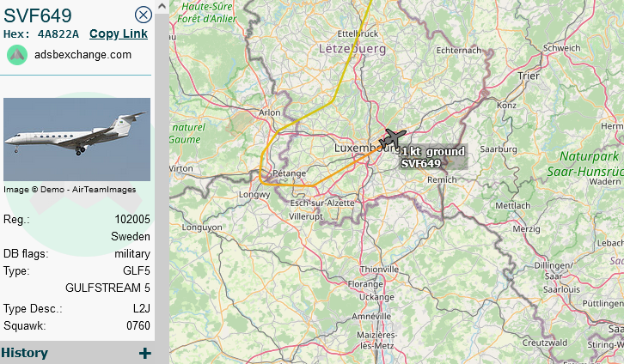Click the Mettlach label on map
This screenshot has width=624, height=364.
click(x=512, y=206)
